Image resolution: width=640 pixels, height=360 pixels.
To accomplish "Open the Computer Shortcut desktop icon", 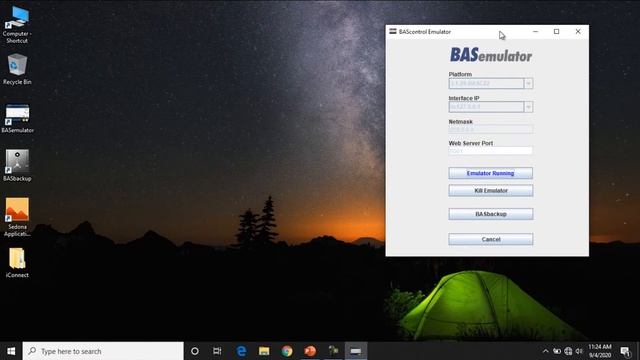I will point(17,23).
